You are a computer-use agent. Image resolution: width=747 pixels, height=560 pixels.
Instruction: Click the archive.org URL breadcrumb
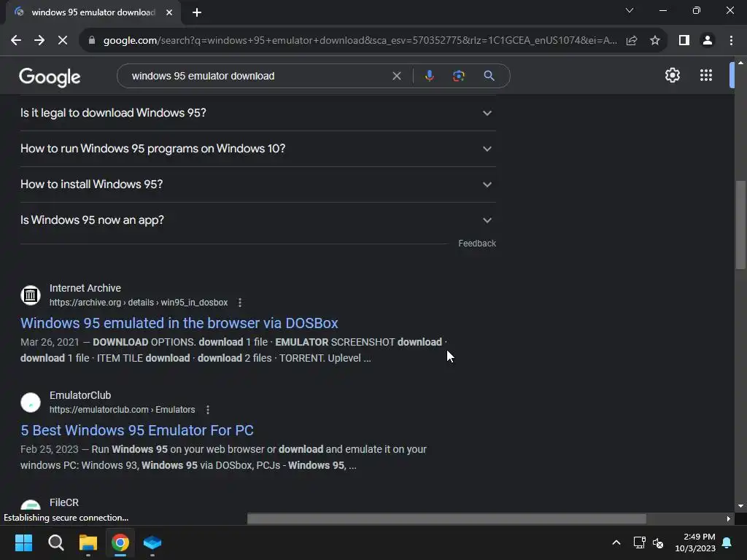pyautogui.click(x=139, y=303)
